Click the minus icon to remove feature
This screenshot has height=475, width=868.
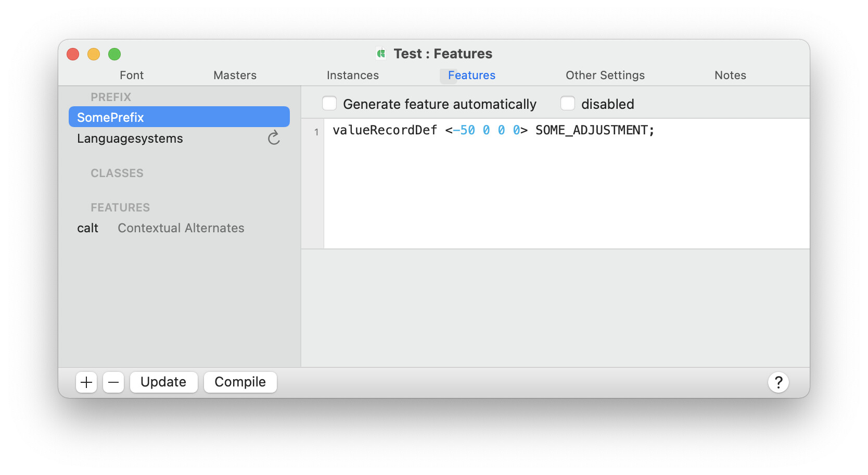point(113,382)
